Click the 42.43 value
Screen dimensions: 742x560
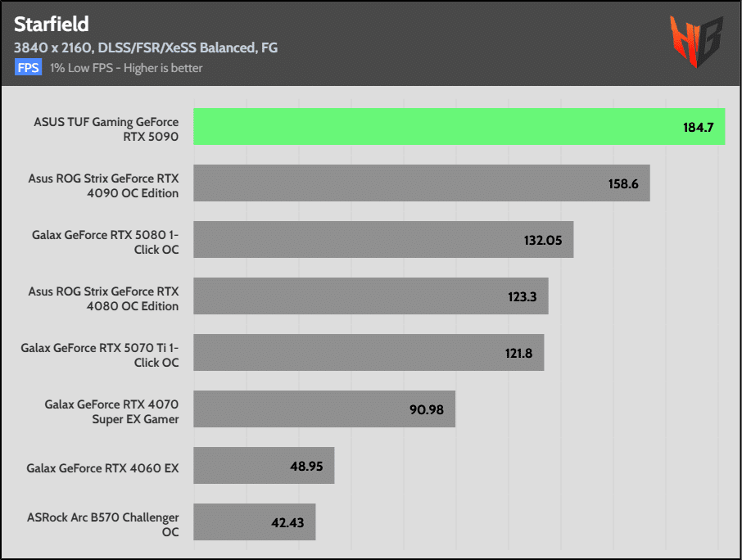tap(287, 522)
